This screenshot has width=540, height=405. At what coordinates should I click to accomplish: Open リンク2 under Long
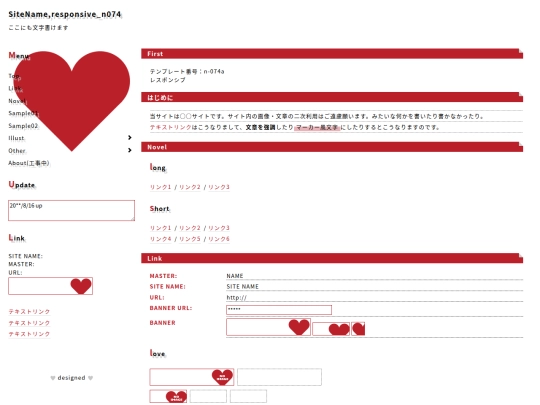(190, 187)
